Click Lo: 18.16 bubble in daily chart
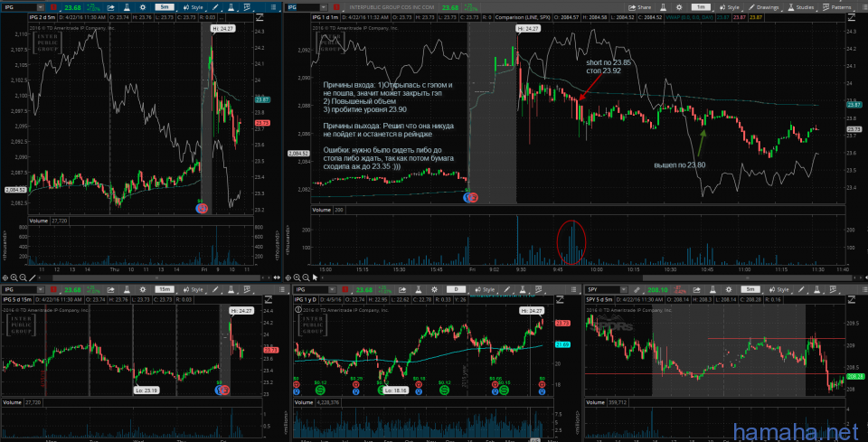The width and height of the screenshot is (868, 442). click(x=395, y=390)
